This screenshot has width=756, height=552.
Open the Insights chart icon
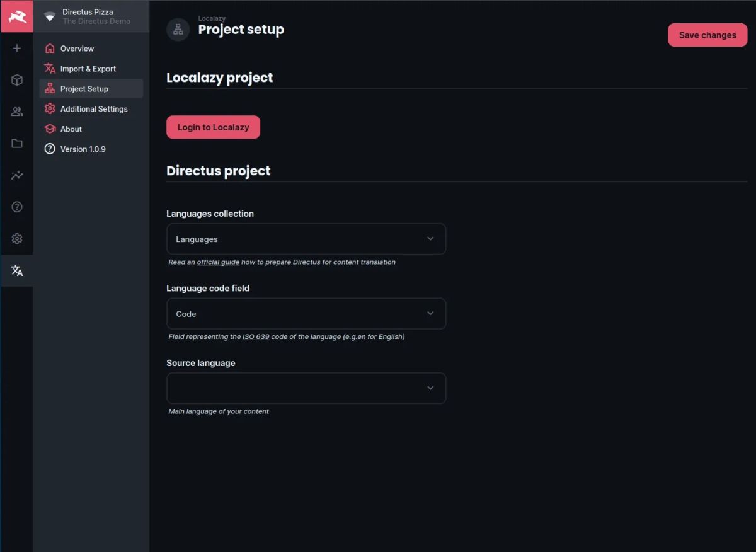[17, 175]
